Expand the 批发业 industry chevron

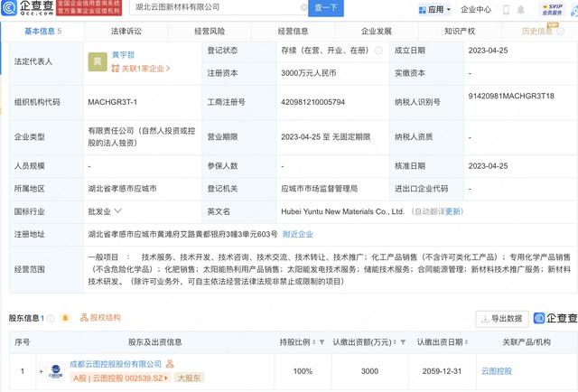118,211
